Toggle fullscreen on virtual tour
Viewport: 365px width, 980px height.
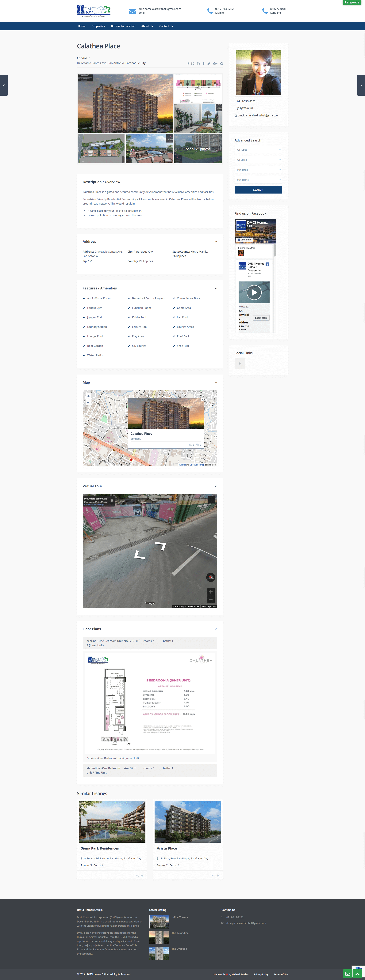tap(211, 499)
